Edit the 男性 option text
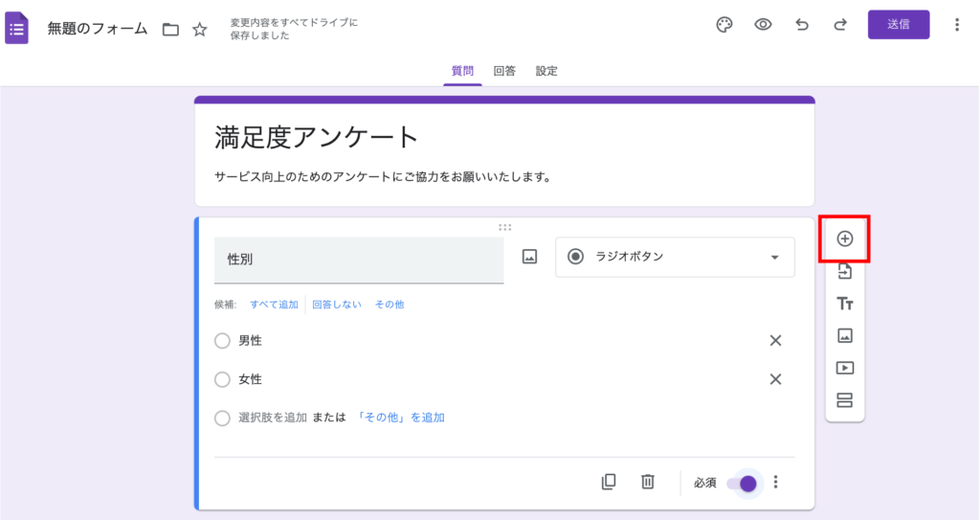 click(x=250, y=340)
